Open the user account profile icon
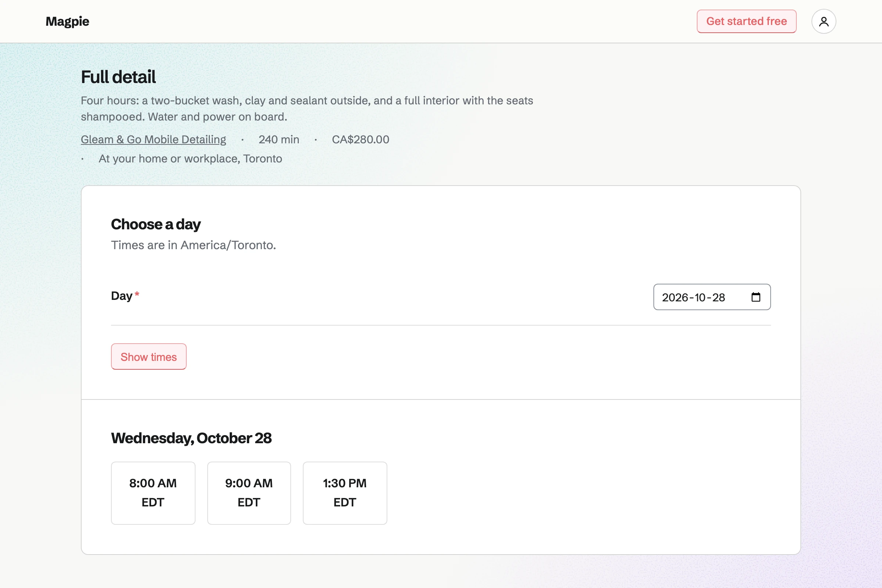 coord(824,21)
